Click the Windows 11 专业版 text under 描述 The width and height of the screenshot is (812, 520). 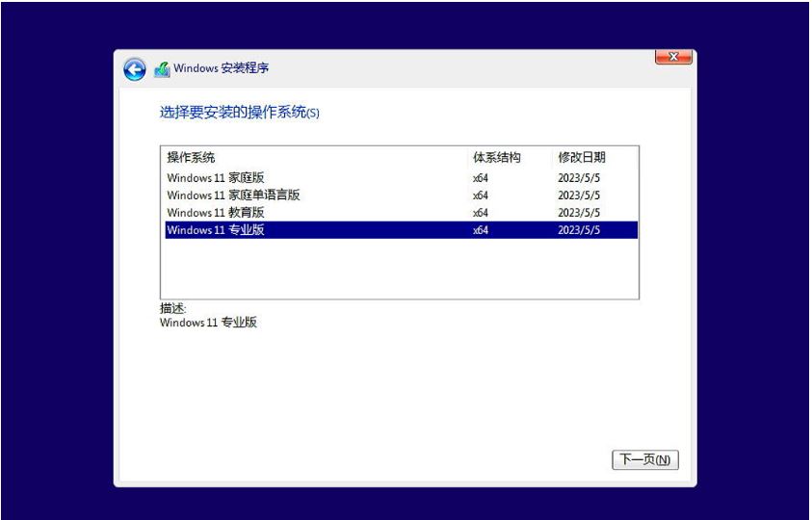[208, 323]
